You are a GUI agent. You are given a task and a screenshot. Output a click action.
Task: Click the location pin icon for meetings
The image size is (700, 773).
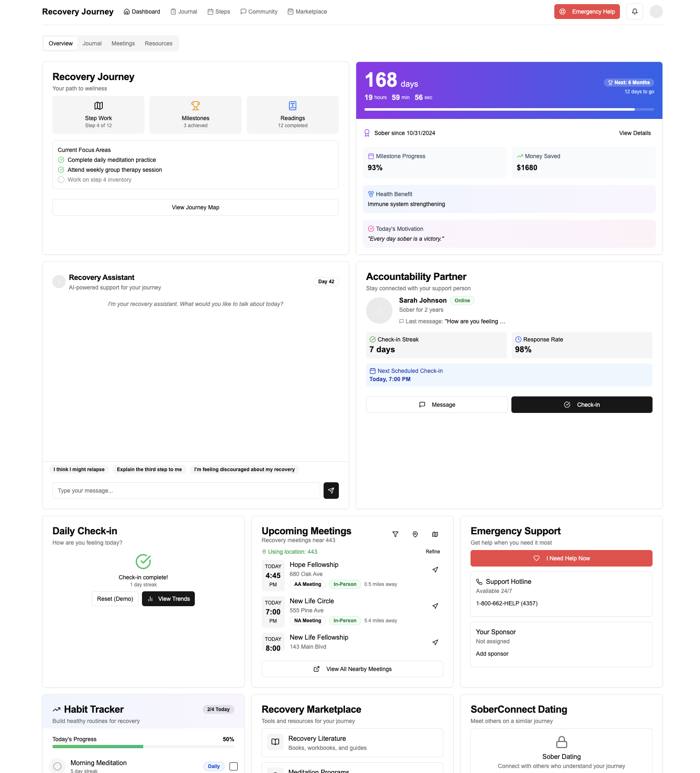pos(415,534)
